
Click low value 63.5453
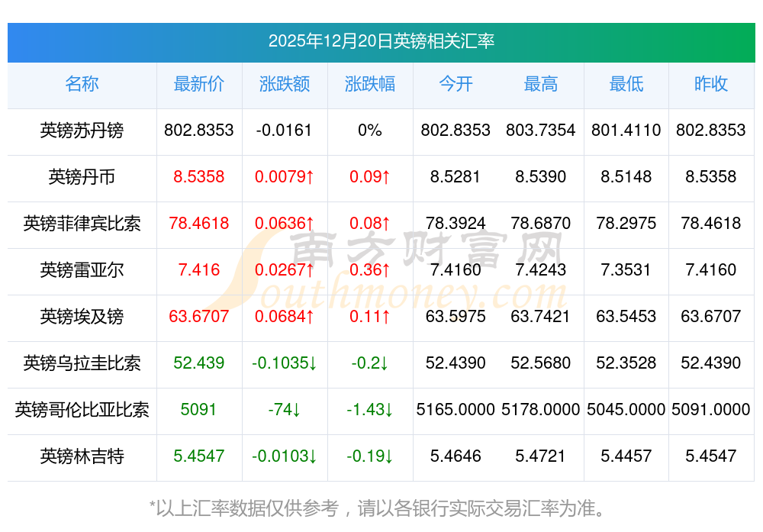point(626,317)
